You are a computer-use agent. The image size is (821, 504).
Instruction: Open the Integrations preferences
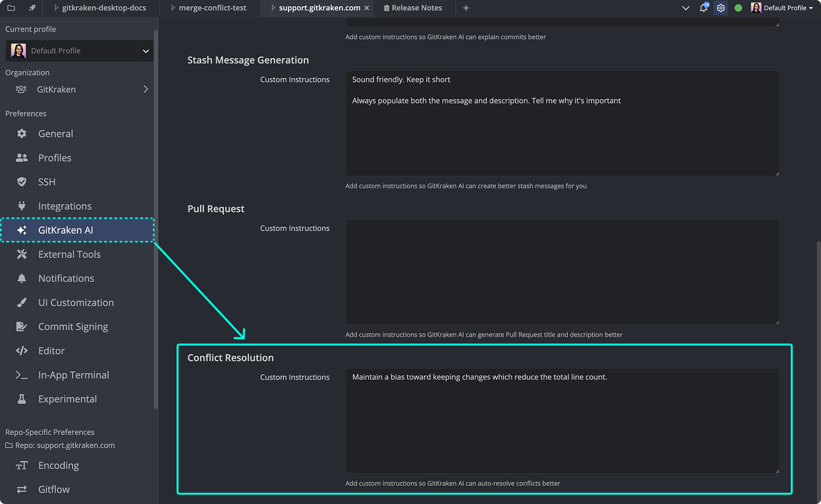click(65, 206)
